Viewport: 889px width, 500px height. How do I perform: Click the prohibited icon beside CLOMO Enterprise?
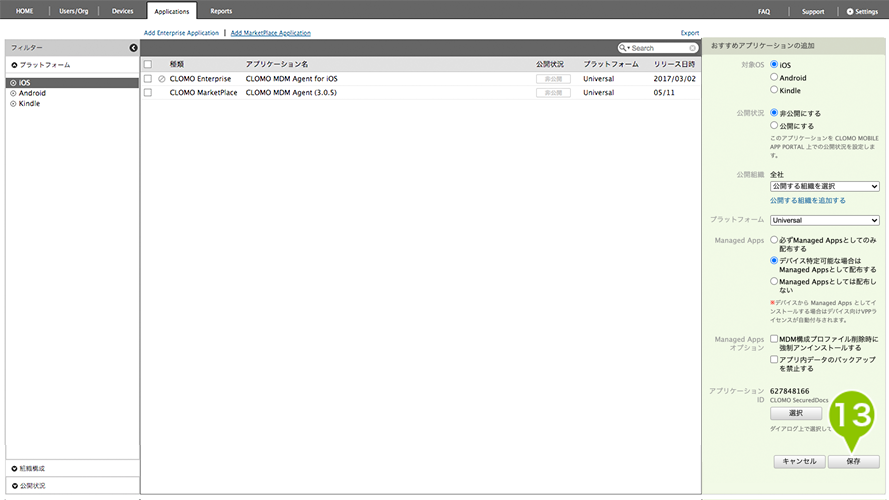point(162,79)
